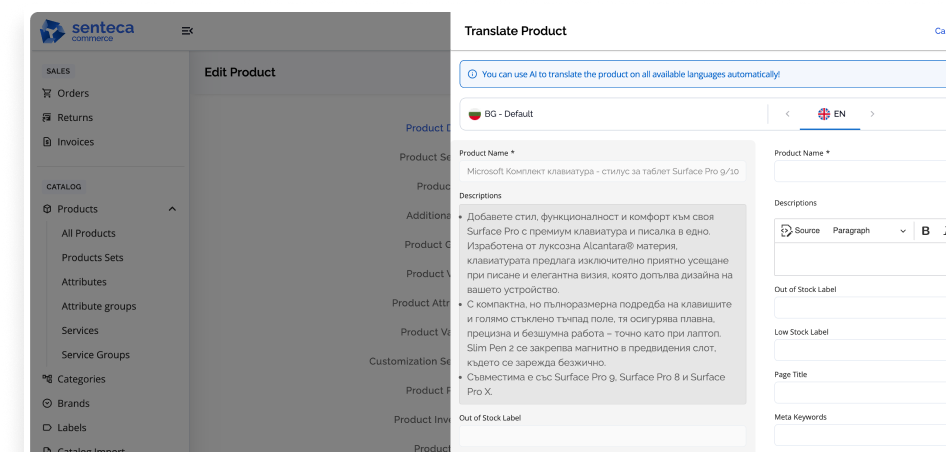946x452 pixels.
Task: Click the Senteca Commerce logo
Action: [x=87, y=32]
